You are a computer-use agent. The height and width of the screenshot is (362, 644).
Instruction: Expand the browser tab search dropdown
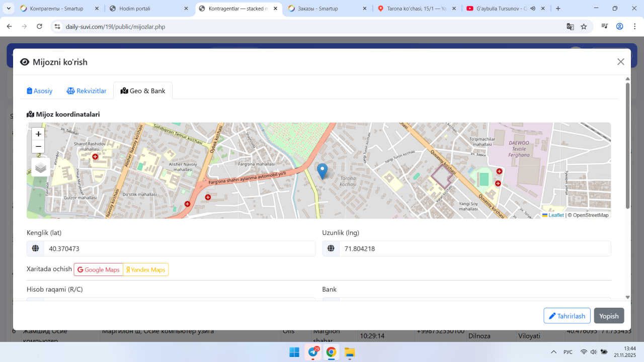click(x=9, y=9)
